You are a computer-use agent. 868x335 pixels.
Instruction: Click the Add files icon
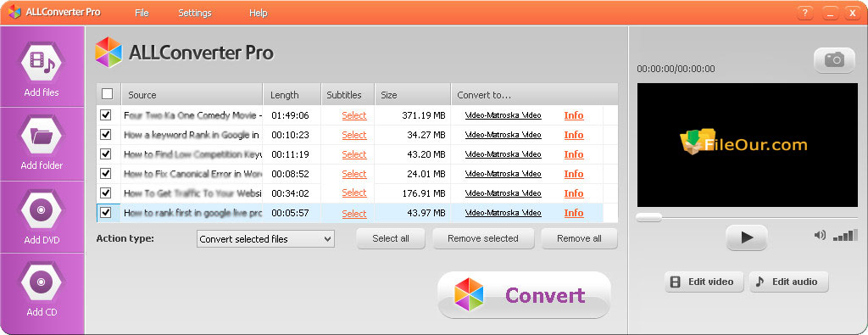click(x=42, y=62)
